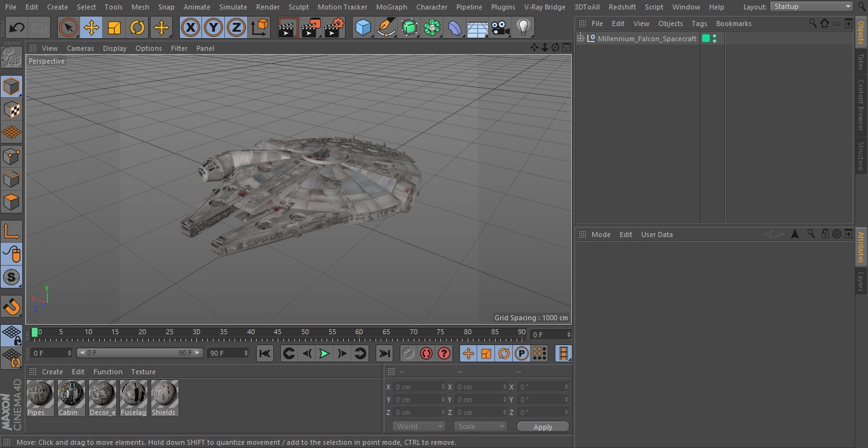Screen dimensions: 868x448
Task: Switch to Model mode in left sidebar
Action: click(x=11, y=86)
